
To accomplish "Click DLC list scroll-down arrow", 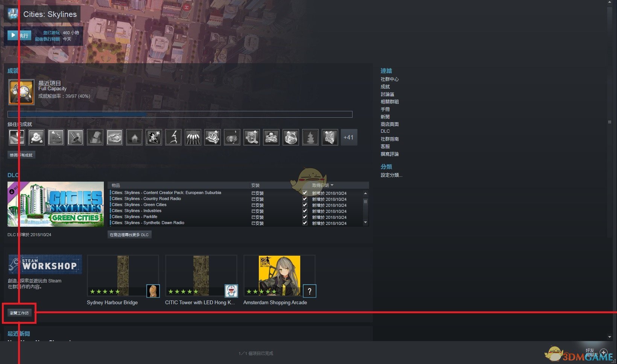I will click(365, 223).
